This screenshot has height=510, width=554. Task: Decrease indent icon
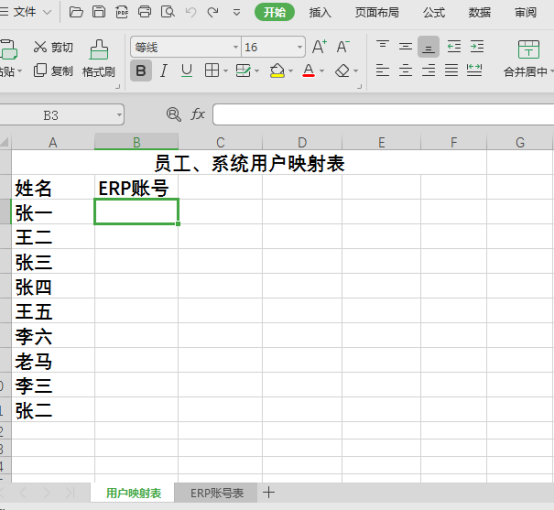pyautogui.click(x=454, y=46)
